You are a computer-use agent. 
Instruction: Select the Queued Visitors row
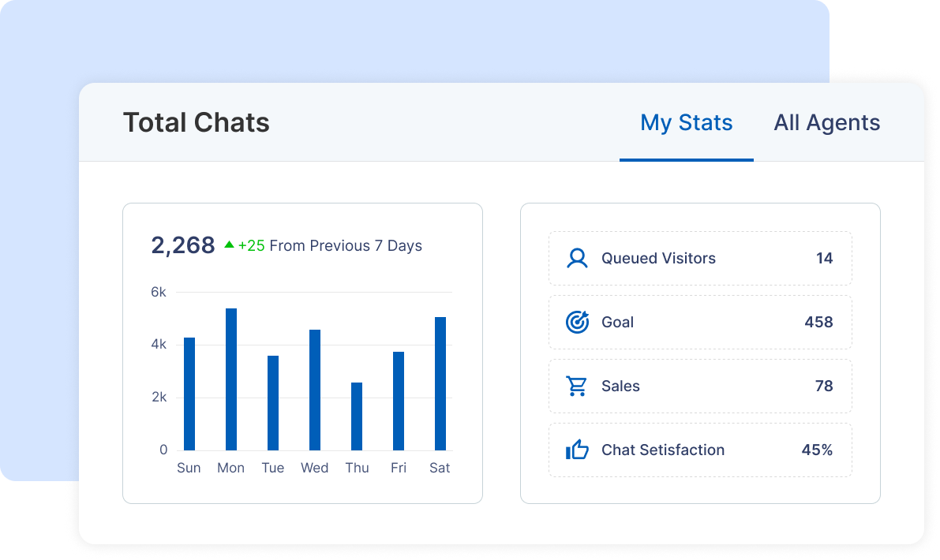700,259
